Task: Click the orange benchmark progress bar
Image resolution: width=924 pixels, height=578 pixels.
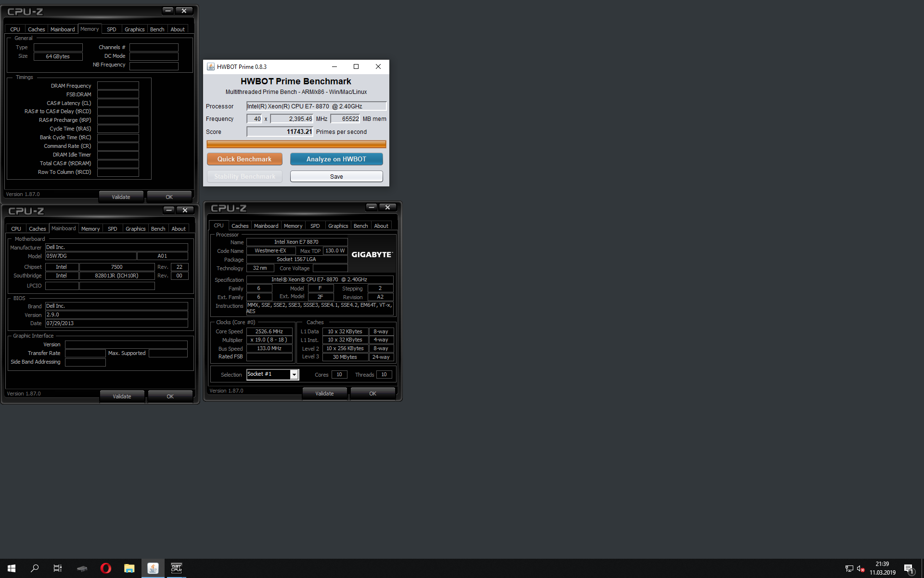Action: [296, 144]
